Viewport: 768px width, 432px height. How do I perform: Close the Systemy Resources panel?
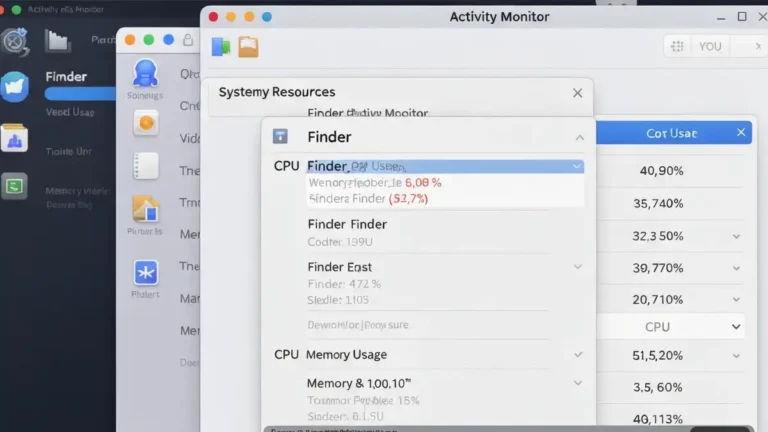[577, 93]
